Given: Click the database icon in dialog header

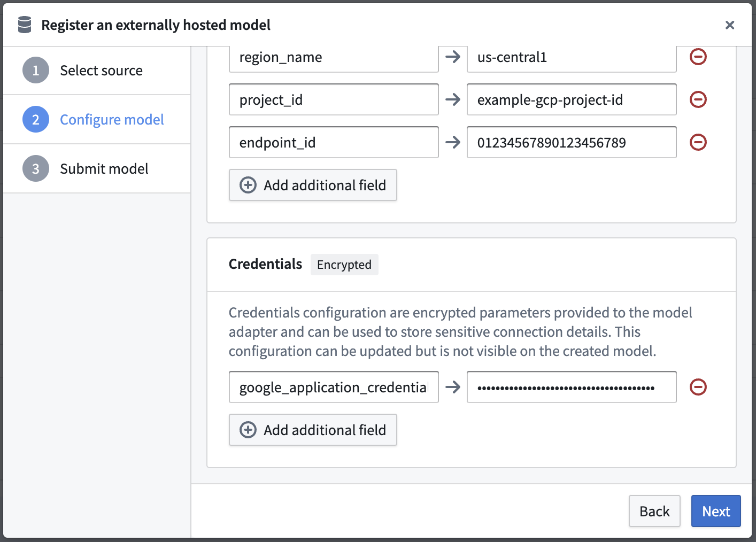Looking at the screenshot, I should (x=25, y=25).
